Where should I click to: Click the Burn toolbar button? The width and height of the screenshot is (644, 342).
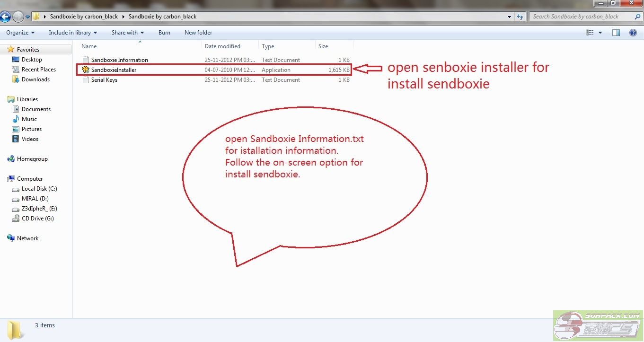point(164,33)
